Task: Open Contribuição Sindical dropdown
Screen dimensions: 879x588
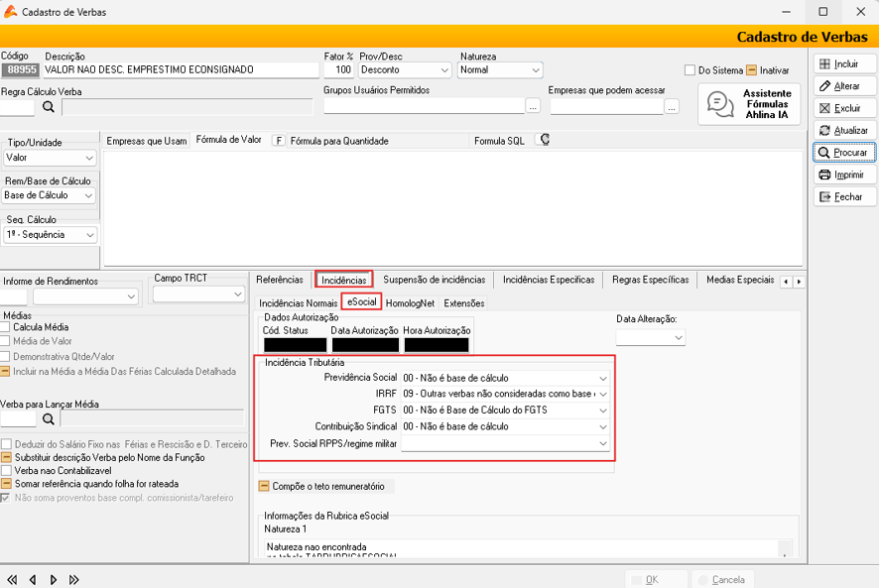Action: click(x=505, y=426)
